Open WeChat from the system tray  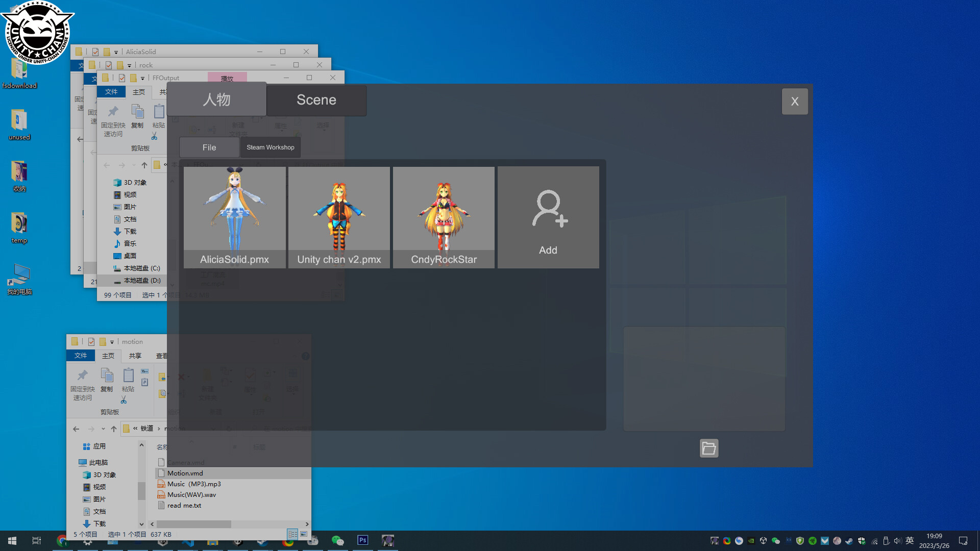(775, 541)
